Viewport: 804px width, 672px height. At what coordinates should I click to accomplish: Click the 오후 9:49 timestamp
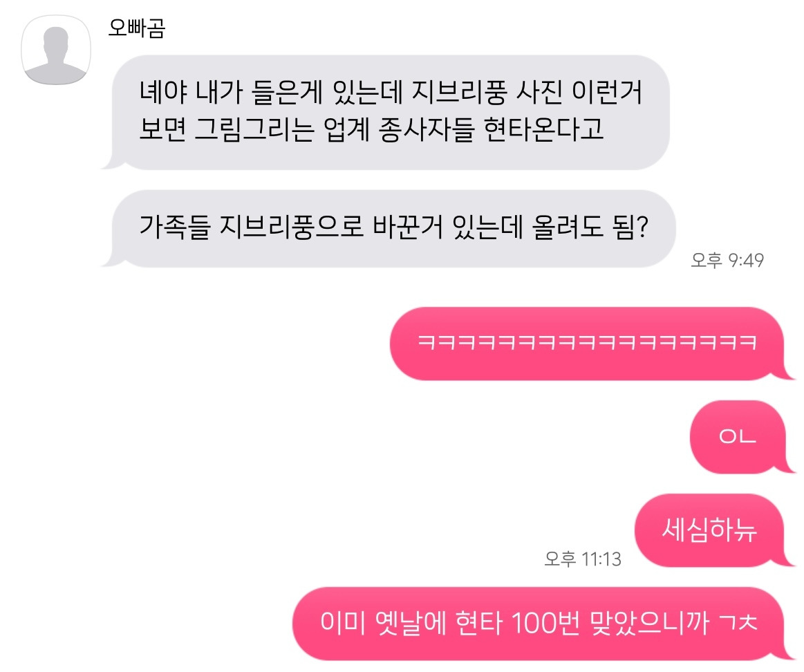point(727,260)
